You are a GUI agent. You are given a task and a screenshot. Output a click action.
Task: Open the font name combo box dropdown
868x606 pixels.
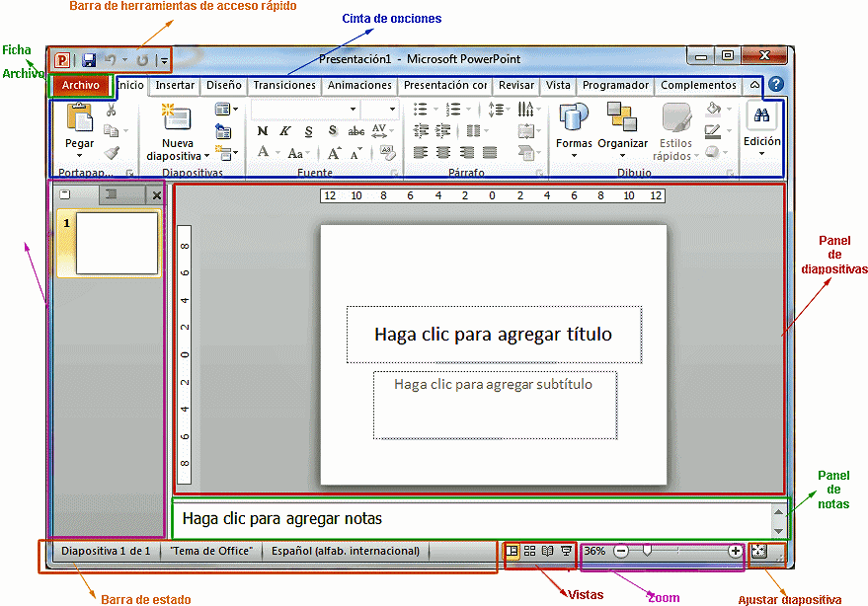(x=353, y=109)
